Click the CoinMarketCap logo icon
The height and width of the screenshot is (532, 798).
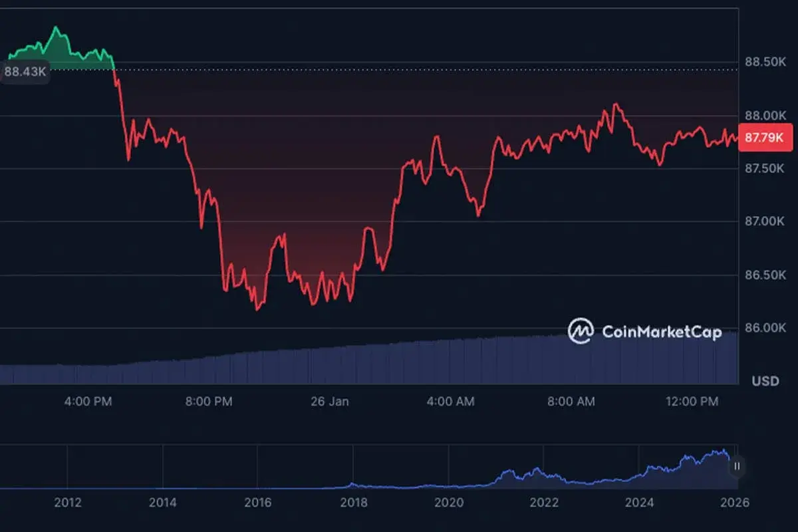[x=581, y=332]
